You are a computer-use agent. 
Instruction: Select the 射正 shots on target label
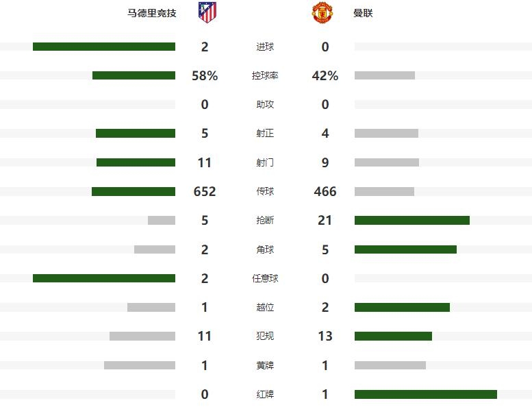tap(265, 133)
